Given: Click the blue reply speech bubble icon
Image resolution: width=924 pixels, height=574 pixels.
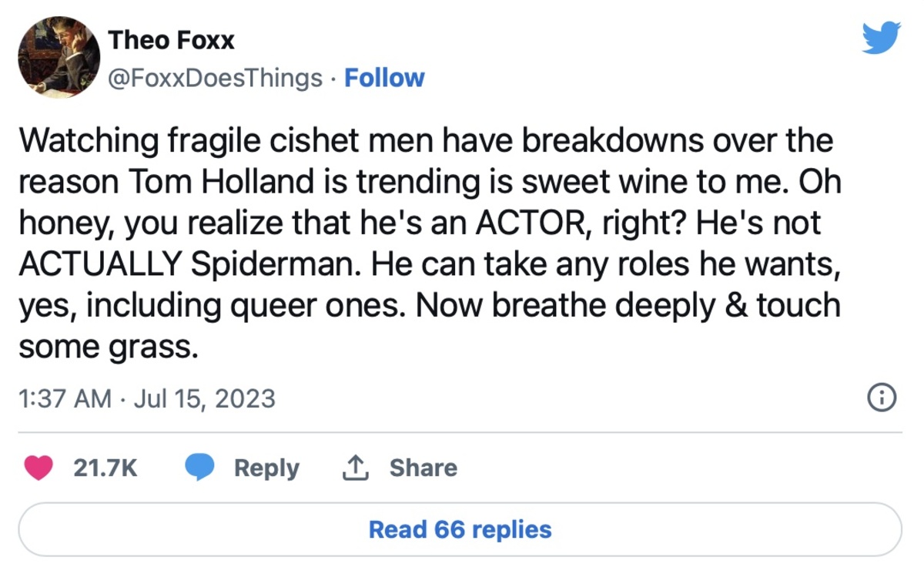Looking at the screenshot, I should point(200,468).
